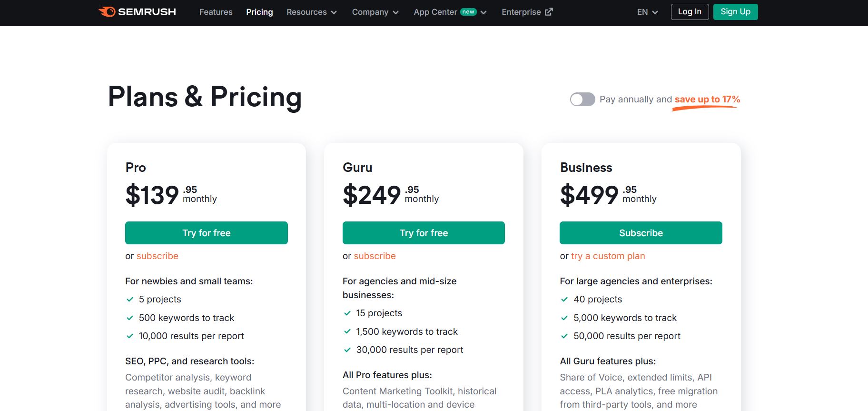Click checkmark beside 30,000 results per report

pos(347,350)
